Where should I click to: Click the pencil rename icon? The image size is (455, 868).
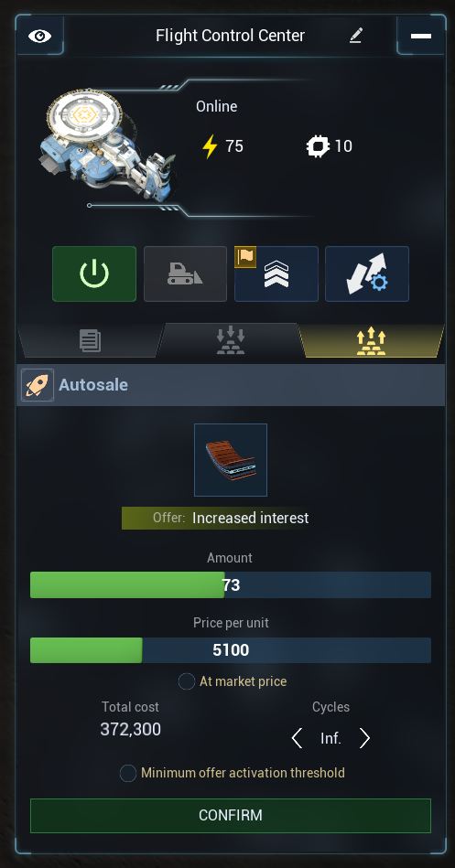pos(356,36)
